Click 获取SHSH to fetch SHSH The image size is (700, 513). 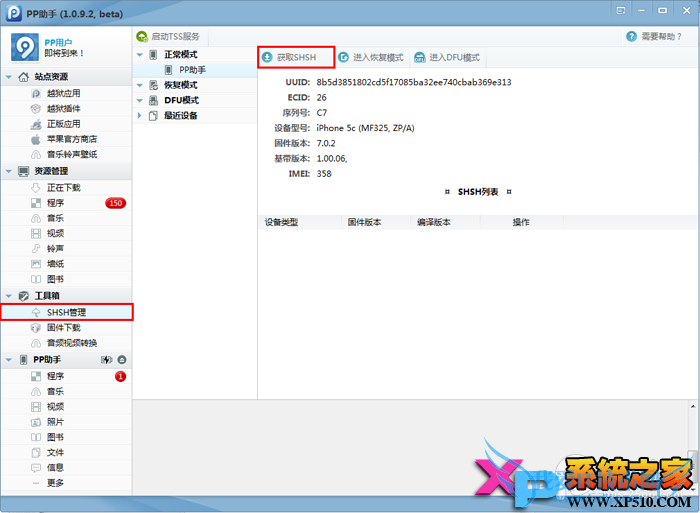click(296, 57)
